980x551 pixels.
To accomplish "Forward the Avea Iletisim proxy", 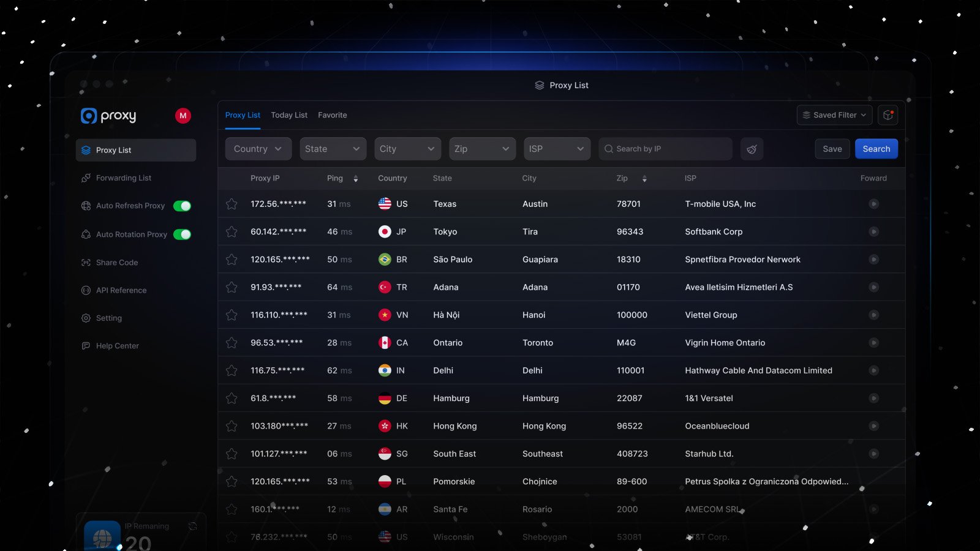I will pyautogui.click(x=874, y=287).
